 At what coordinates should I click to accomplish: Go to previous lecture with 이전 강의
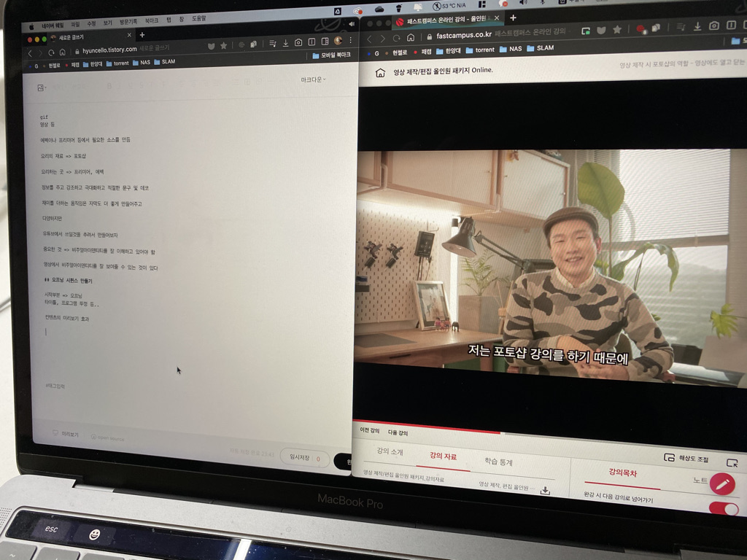370,430
